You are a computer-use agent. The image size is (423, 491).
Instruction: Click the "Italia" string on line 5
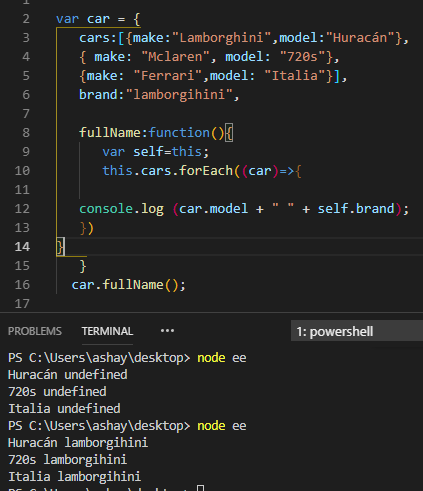coord(295,76)
